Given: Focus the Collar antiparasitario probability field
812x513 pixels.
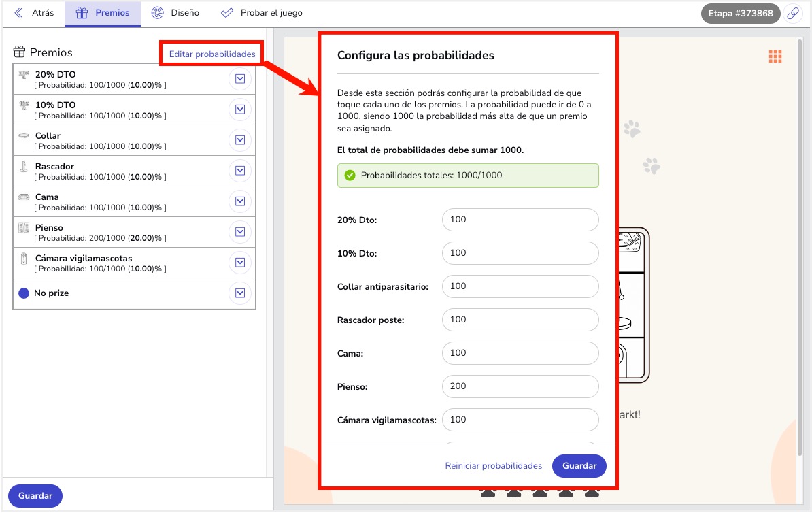Looking at the screenshot, I should pos(520,286).
